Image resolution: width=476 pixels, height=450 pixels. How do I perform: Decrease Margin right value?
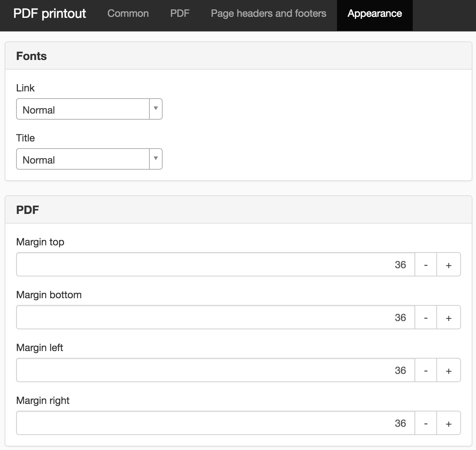pos(426,423)
